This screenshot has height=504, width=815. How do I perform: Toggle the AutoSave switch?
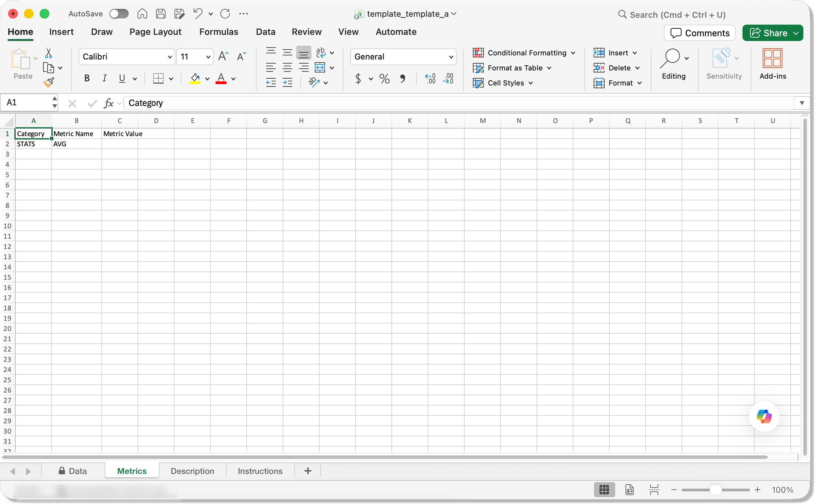(x=119, y=14)
